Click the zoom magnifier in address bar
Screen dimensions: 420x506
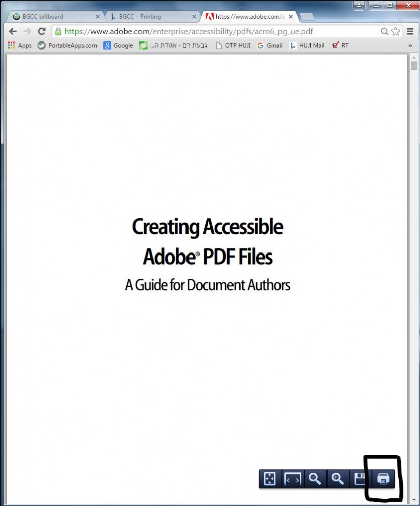pos(384,31)
